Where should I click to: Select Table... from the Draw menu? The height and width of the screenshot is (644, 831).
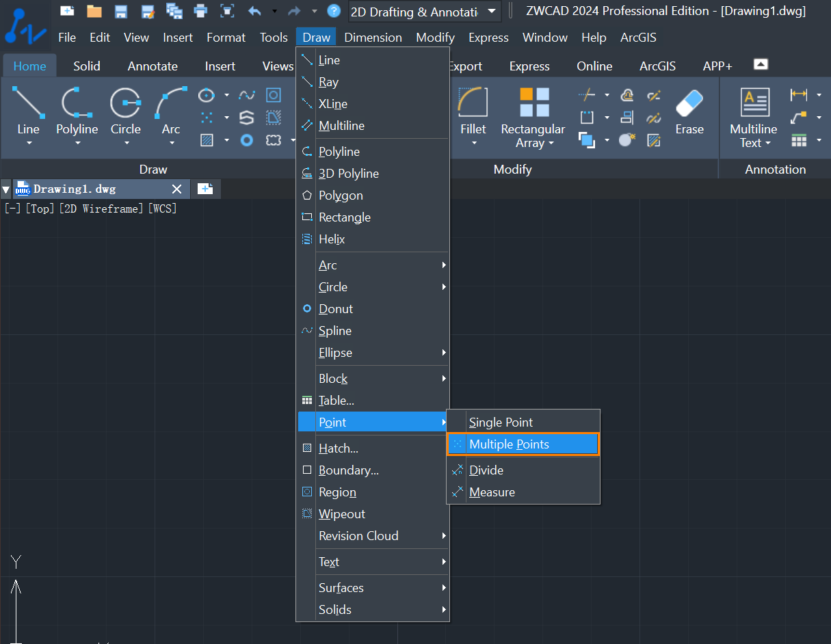pos(373,401)
